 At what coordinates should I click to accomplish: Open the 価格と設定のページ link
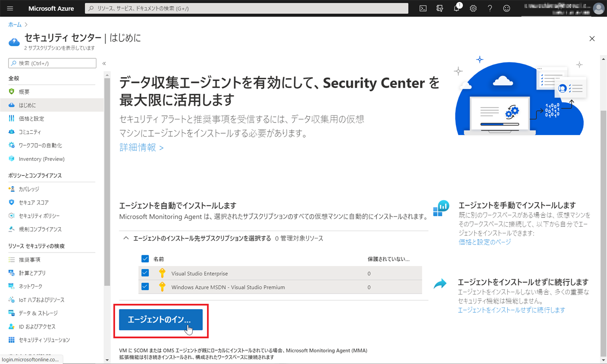point(485,242)
